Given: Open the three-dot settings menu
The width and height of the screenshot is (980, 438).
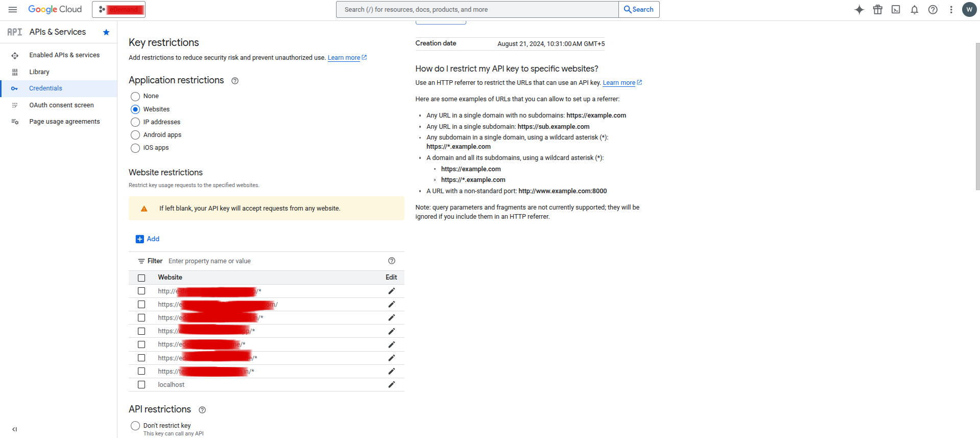Looking at the screenshot, I should (951, 10).
